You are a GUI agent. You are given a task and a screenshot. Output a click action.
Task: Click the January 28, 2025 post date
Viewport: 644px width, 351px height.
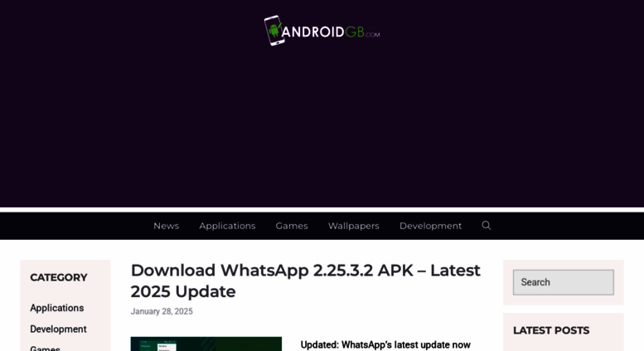click(162, 311)
